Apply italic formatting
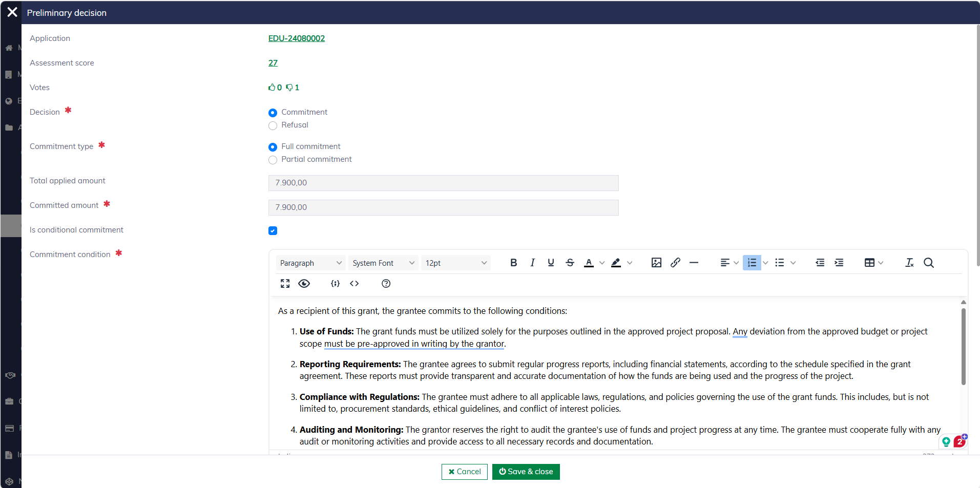Image resolution: width=980 pixels, height=488 pixels. tap(532, 263)
